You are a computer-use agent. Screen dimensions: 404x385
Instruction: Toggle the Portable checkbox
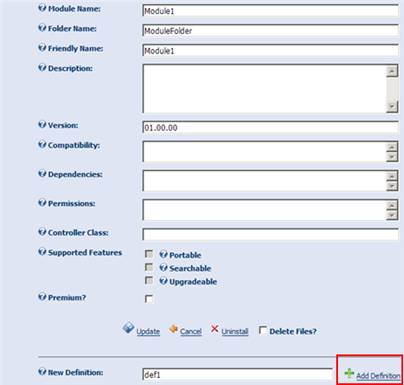pos(149,254)
